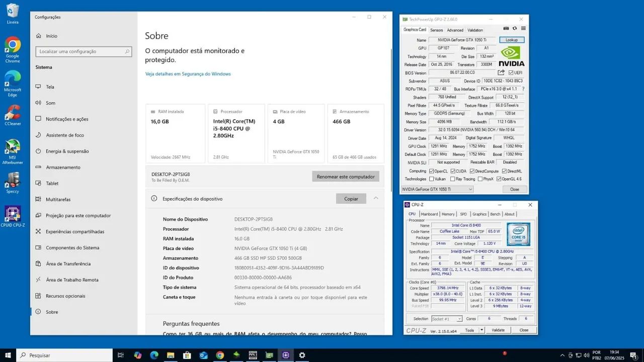Open Microsoft Store from the taskbar
This screenshot has width=644, height=362.
point(187,355)
